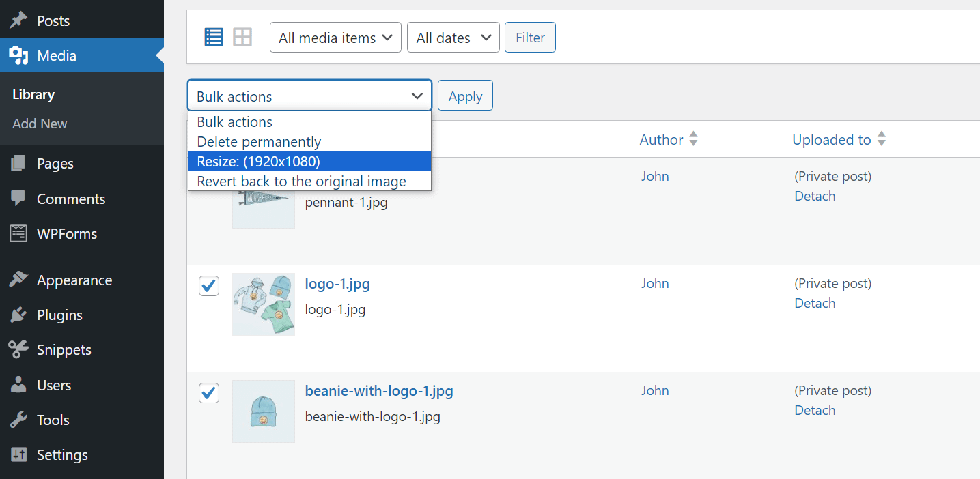
Task: Click the Filter button
Action: 530,37
